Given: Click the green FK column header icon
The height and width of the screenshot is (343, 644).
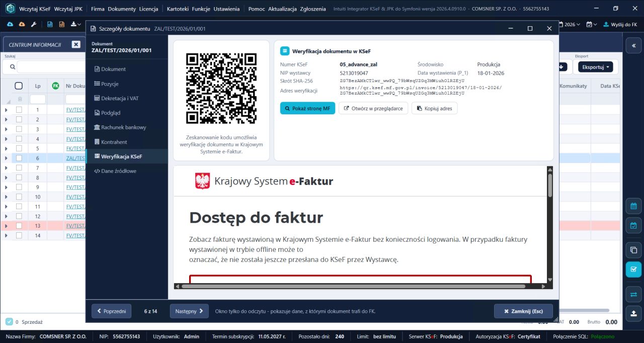Looking at the screenshot, I should click(55, 86).
